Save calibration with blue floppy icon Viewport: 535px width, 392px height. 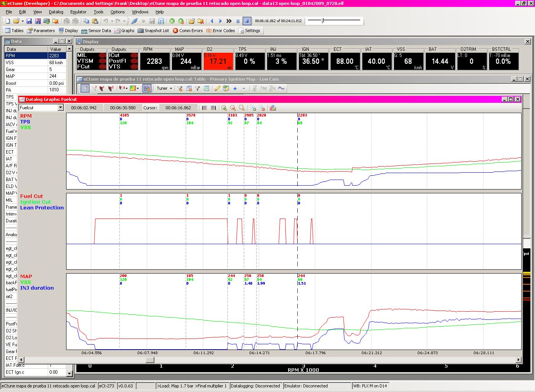click(x=29, y=21)
